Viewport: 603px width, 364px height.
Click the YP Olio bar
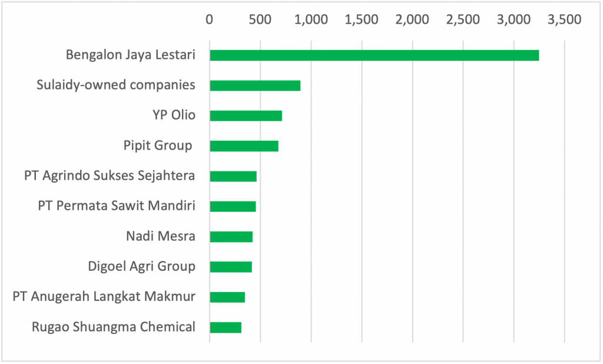point(246,115)
